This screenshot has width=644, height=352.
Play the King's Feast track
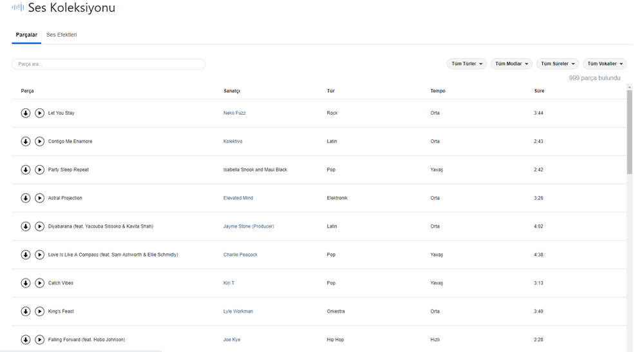point(39,311)
